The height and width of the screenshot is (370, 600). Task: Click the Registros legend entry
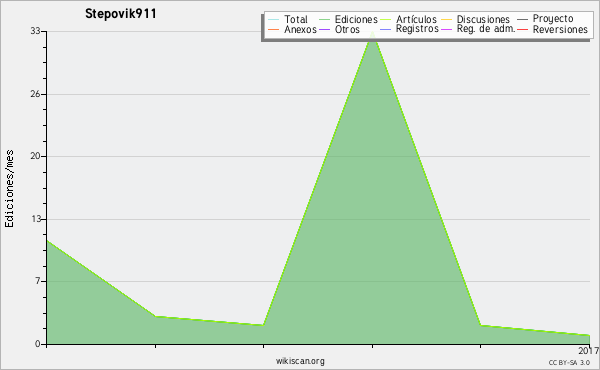pyautogui.click(x=409, y=29)
